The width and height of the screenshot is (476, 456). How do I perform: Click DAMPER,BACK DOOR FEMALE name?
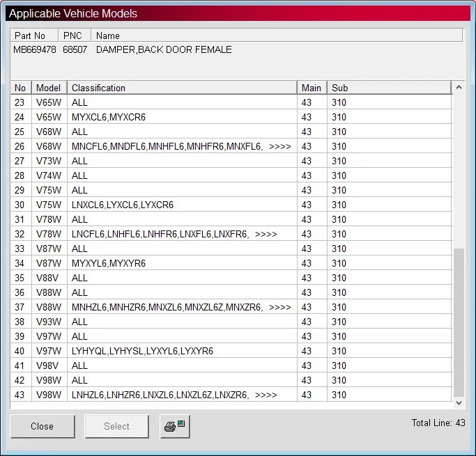(x=164, y=49)
